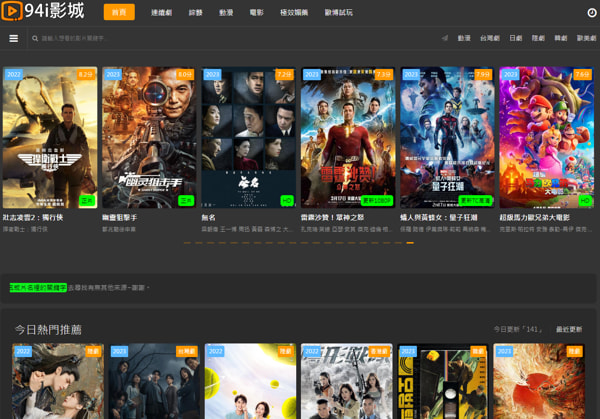This screenshot has width=600, height=419.
Task: Open the tennis-ball themed drama thumbnail
Action: click(x=250, y=381)
